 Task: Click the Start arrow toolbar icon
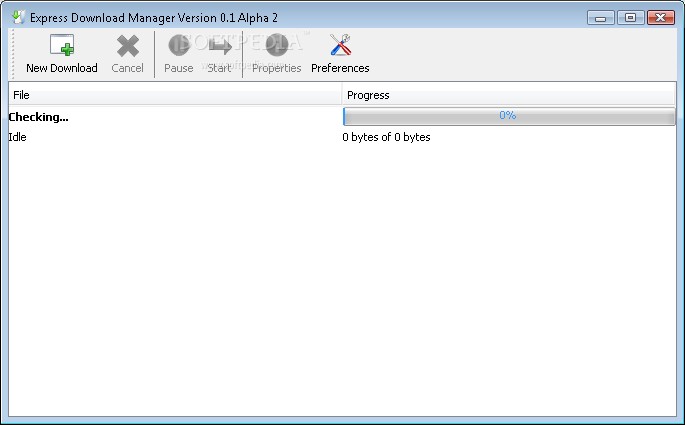coord(219,46)
